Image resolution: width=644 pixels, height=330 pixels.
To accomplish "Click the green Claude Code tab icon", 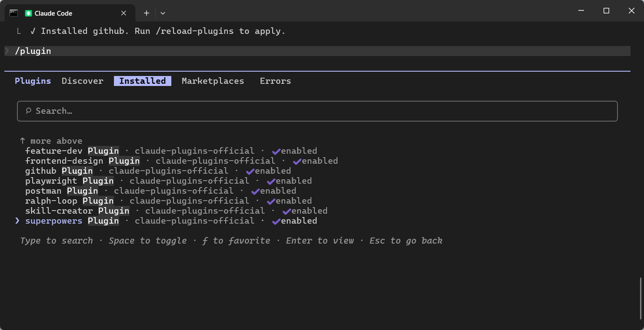I will (29, 13).
